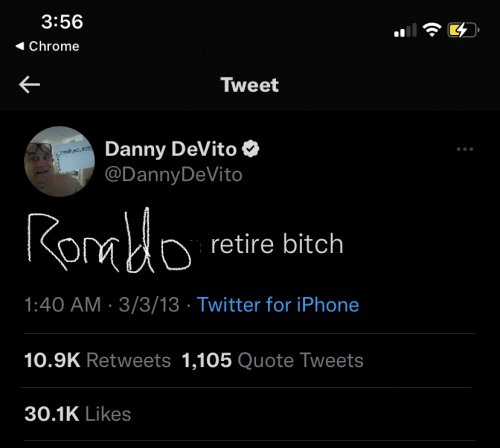Tap the Wi-Fi status icon

tap(432, 30)
